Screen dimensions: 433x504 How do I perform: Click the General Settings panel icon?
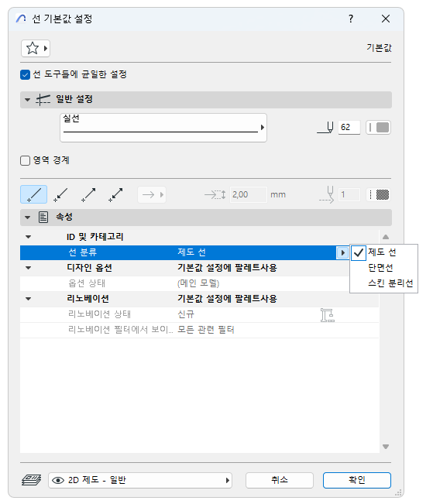click(43, 100)
